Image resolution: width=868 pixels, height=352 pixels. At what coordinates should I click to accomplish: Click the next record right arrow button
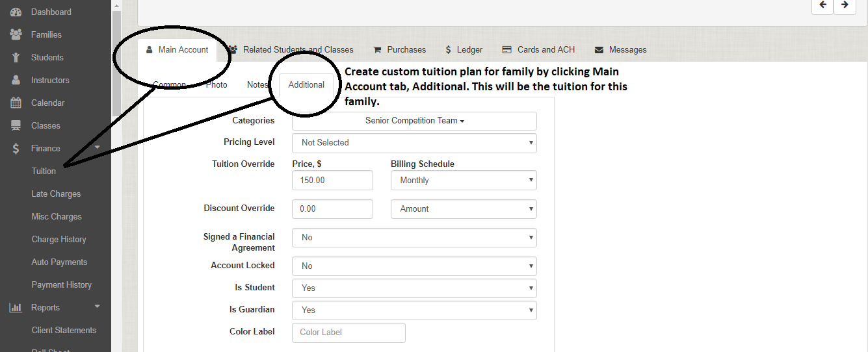coord(845,5)
